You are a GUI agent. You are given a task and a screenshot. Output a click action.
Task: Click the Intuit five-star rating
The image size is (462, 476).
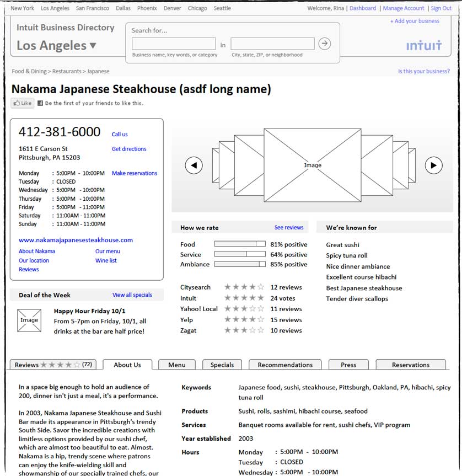click(x=244, y=298)
